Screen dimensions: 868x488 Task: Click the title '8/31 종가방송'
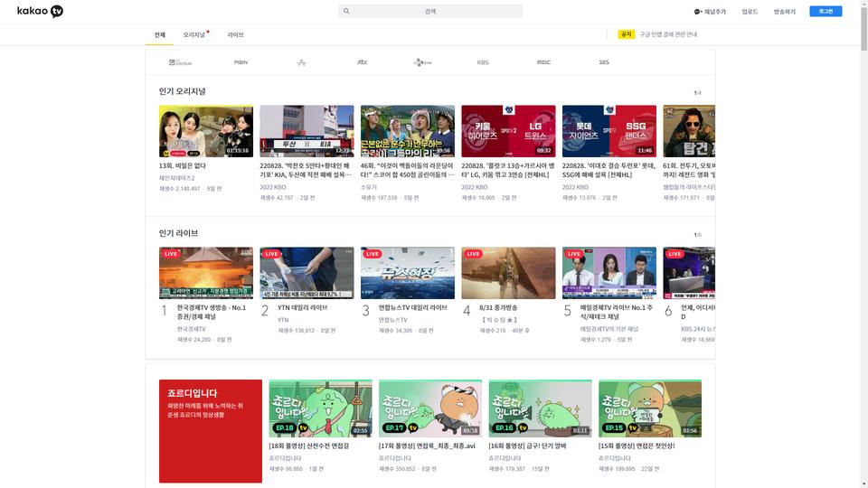pyautogui.click(x=498, y=307)
